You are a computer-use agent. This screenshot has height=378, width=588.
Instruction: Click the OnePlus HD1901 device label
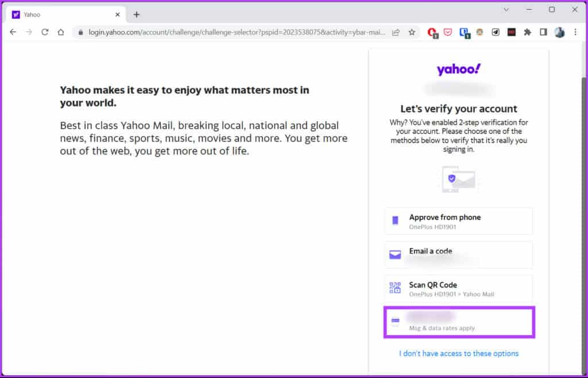(x=432, y=227)
